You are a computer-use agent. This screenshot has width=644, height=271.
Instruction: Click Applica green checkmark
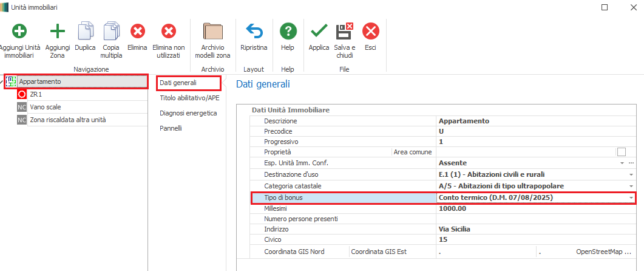tap(319, 32)
